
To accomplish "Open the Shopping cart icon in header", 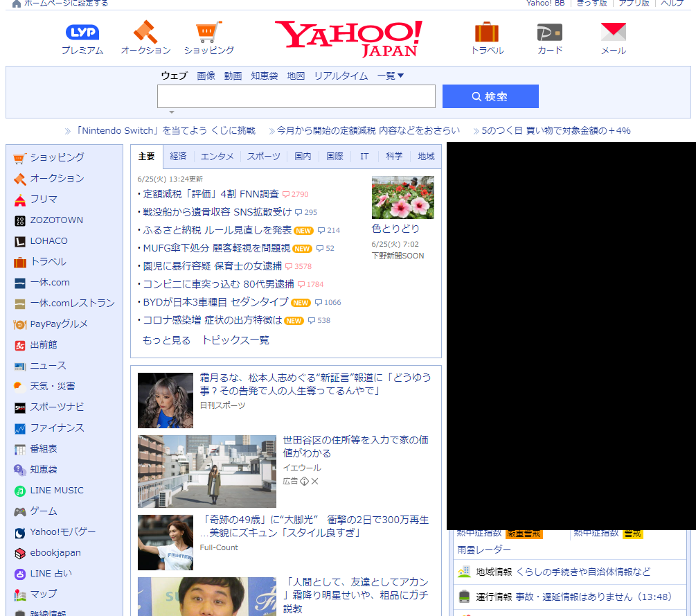I will coord(208,32).
